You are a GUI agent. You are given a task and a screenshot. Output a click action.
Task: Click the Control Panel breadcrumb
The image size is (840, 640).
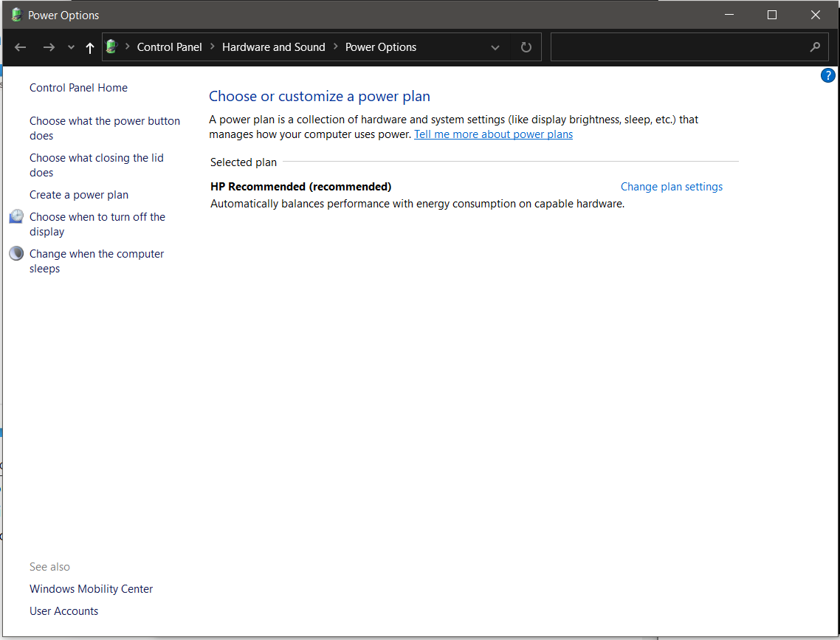[169, 47]
